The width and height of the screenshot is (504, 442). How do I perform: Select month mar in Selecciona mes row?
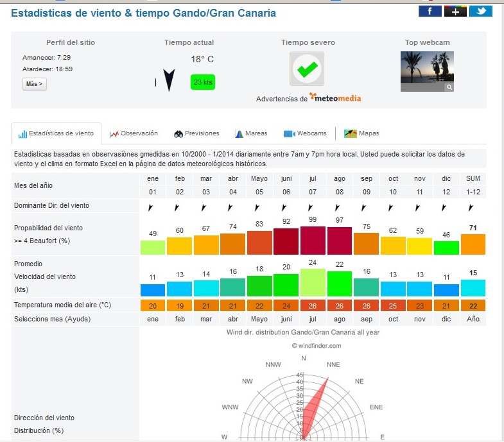pos(206,319)
